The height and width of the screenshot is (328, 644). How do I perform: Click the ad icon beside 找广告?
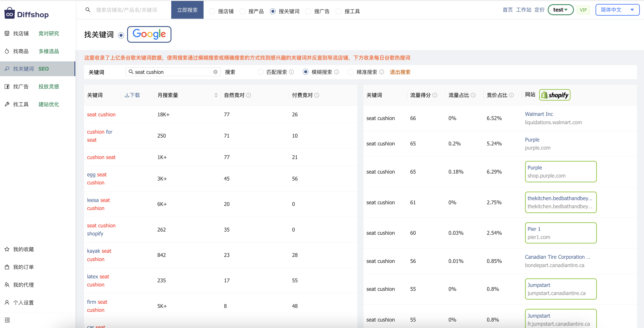[x=7, y=86]
